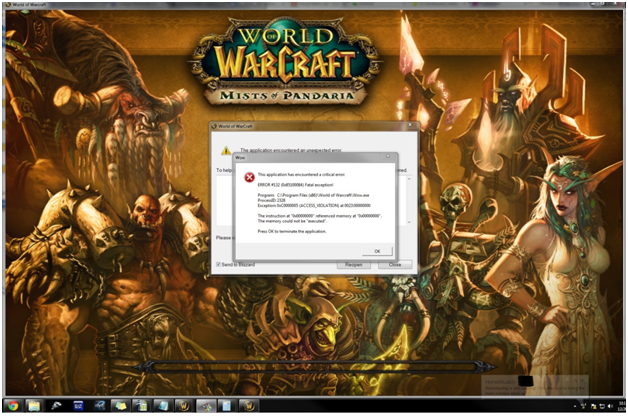The image size is (628, 416).
Task: Click "The memory could not be executed" line
Action: pos(292,221)
